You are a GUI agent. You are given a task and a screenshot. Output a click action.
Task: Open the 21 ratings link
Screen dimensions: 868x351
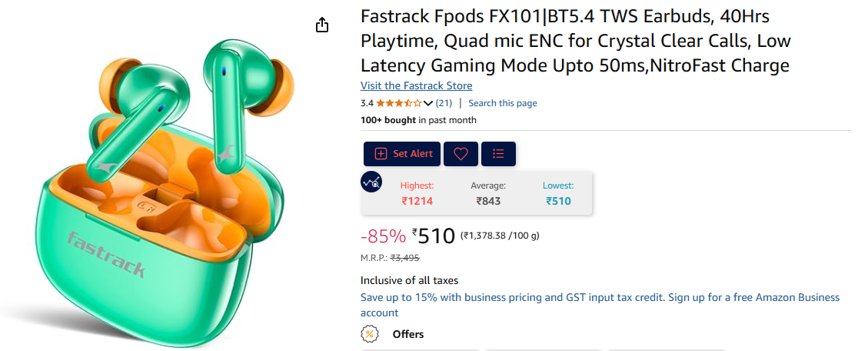click(x=444, y=103)
